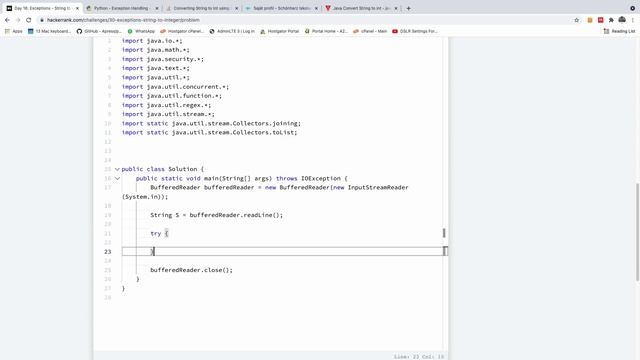This screenshot has width=640, height=360.
Task: Click the browser forward arrow
Action: pyautogui.click(x=18, y=20)
